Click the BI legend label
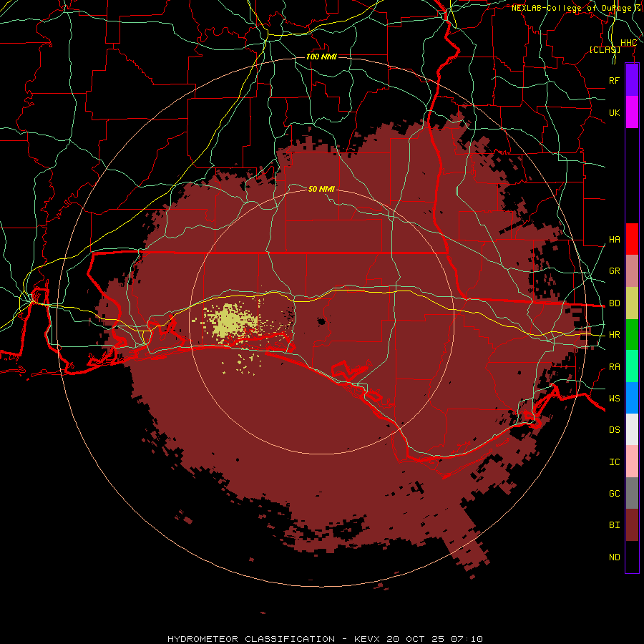Image resolution: width=644 pixels, height=644 pixels. [614, 525]
